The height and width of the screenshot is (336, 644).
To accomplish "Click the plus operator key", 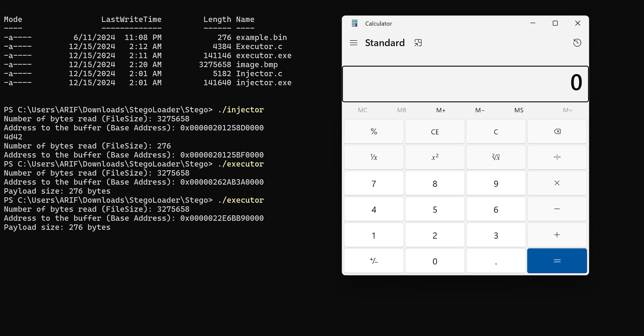I will (557, 235).
